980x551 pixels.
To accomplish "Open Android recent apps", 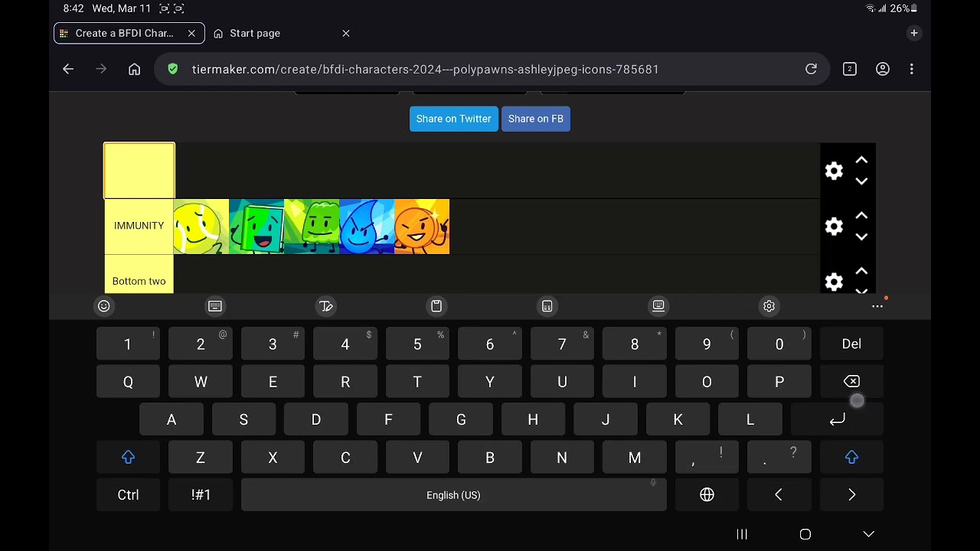I will coord(742,534).
